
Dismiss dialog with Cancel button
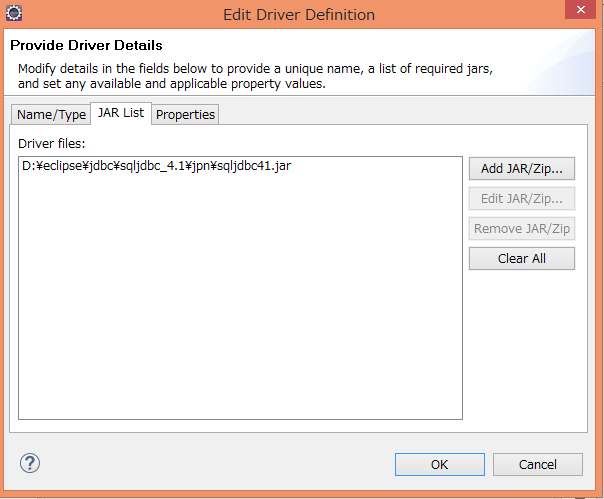pyautogui.click(x=538, y=464)
